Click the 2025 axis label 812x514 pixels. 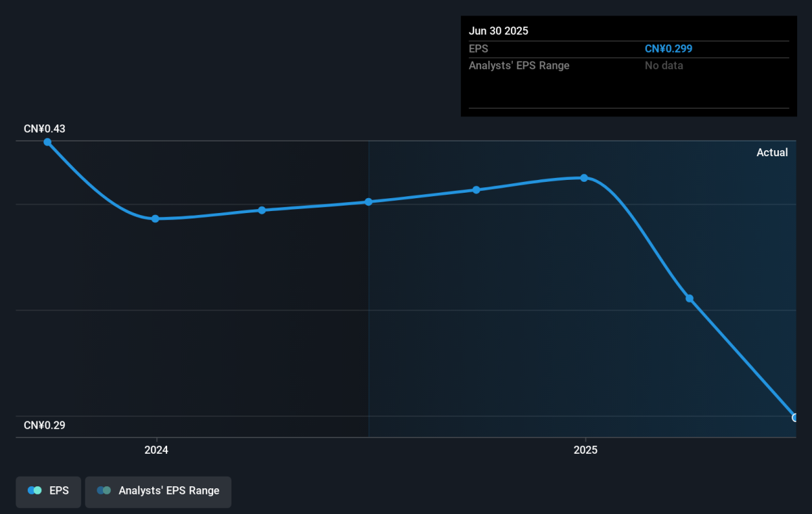585,450
